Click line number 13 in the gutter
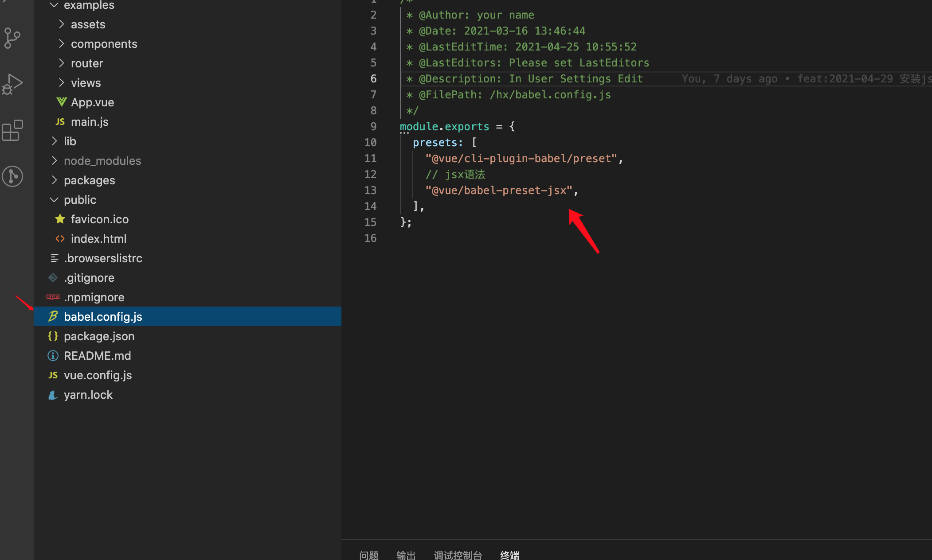This screenshot has height=560, width=932. pos(370,191)
